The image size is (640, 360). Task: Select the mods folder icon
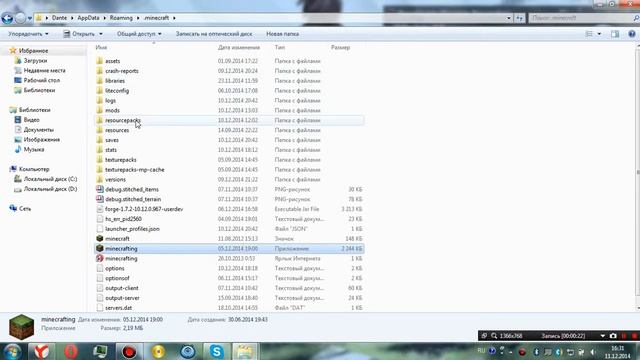(100, 110)
